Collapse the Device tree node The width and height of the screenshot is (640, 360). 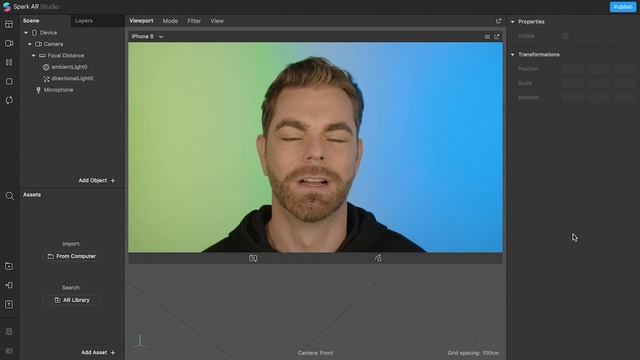[26, 33]
